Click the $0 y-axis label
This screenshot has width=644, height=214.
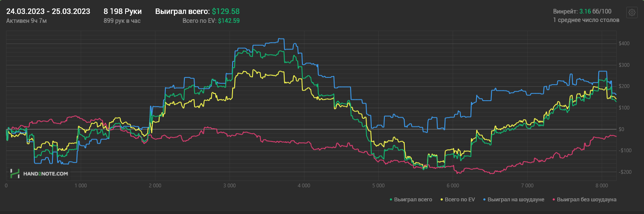pyautogui.click(x=622, y=129)
